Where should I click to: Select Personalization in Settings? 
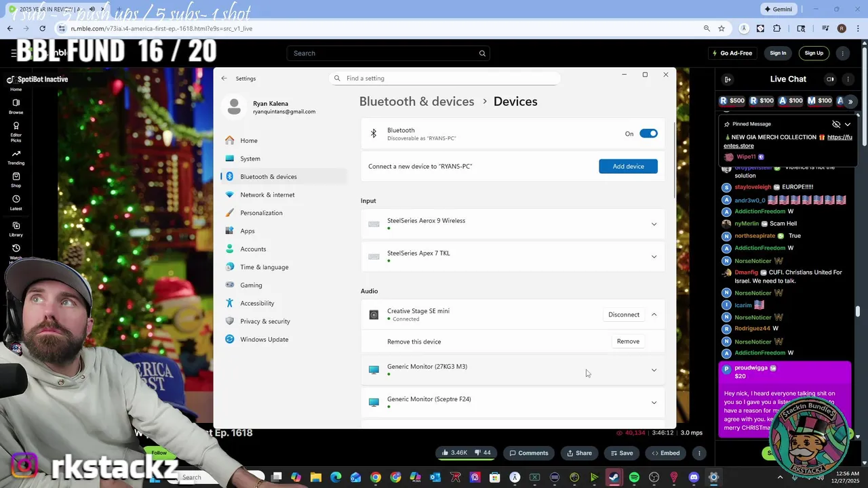(283, 213)
